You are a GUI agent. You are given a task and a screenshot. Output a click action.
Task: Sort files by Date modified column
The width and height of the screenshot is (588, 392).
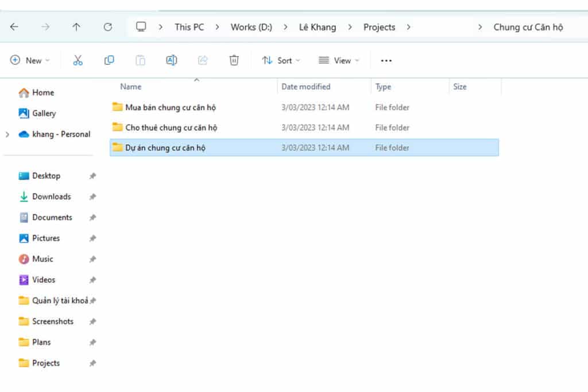click(x=306, y=87)
